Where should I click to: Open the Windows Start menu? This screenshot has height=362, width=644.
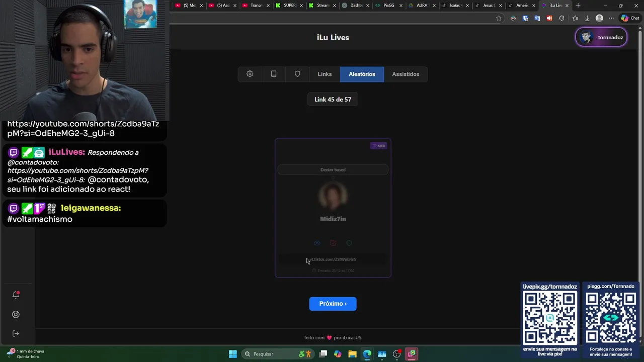click(x=233, y=354)
